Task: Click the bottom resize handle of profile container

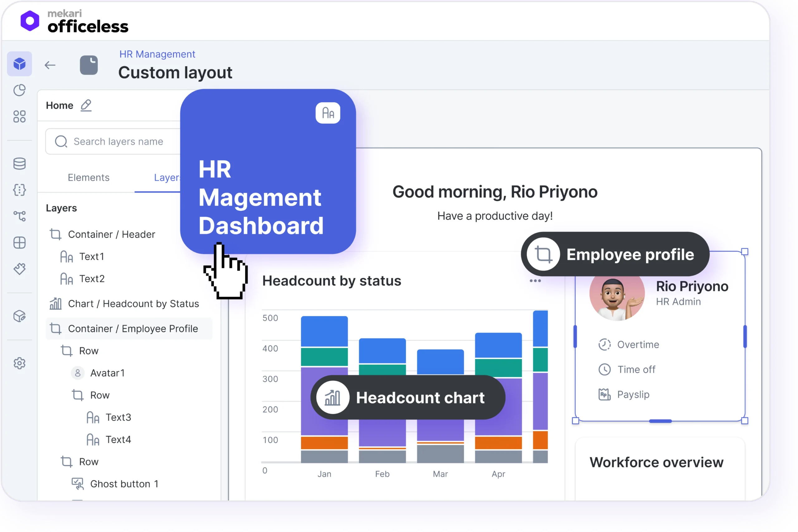Action: (x=660, y=421)
